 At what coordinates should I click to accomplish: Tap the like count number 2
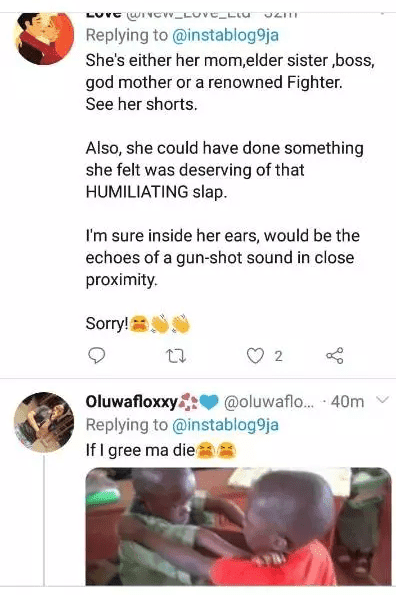278,356
